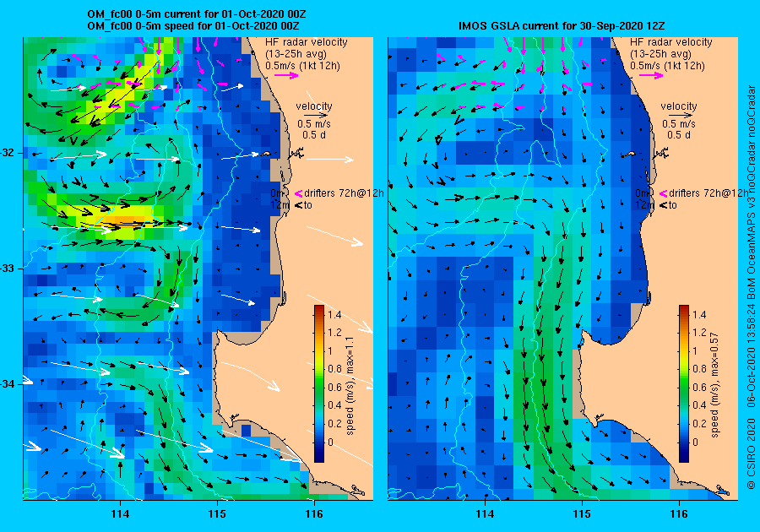The image size is (760, 532).
Task: Click '0.5m/s (1kt 12h)' text in IMOS GSLA map
Action: [x=667, y=65]
